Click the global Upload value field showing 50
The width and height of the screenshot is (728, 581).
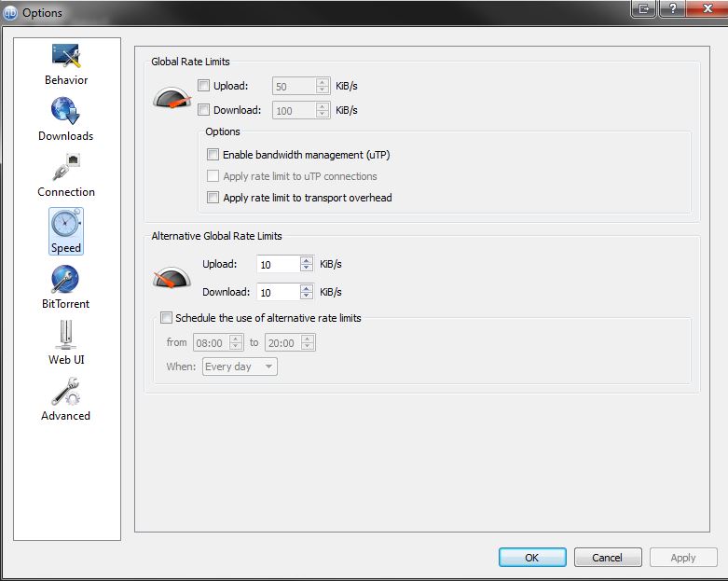(295, 86)
